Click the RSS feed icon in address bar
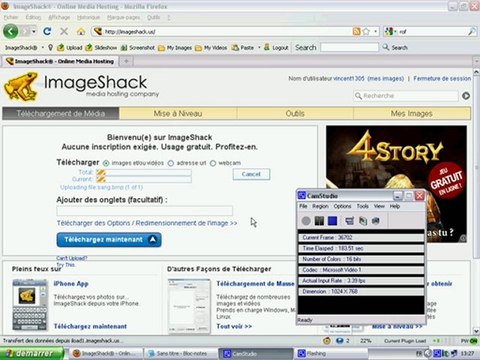Viewport: 480px width, 360px height. click(356, 32)
